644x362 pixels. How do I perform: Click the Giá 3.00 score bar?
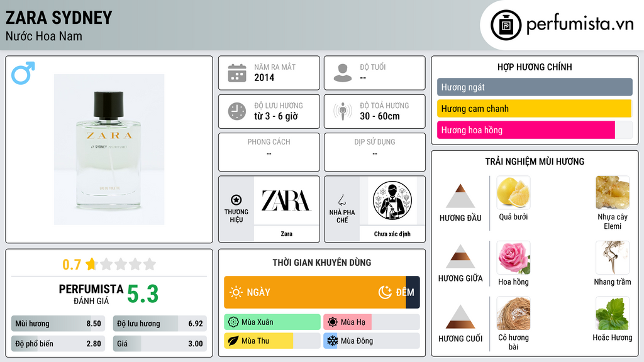tap(160, 344)
